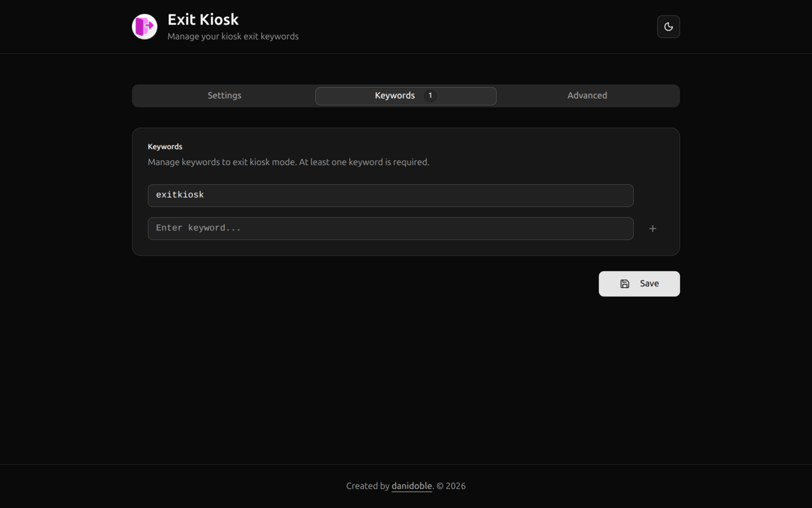Click the subtitle about managing exit keywords
This screenshot has width=812, height=508.
(x=233, y=37)
